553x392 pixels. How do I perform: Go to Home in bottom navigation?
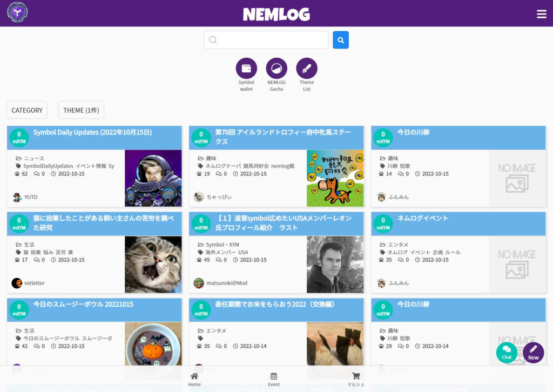194,379
